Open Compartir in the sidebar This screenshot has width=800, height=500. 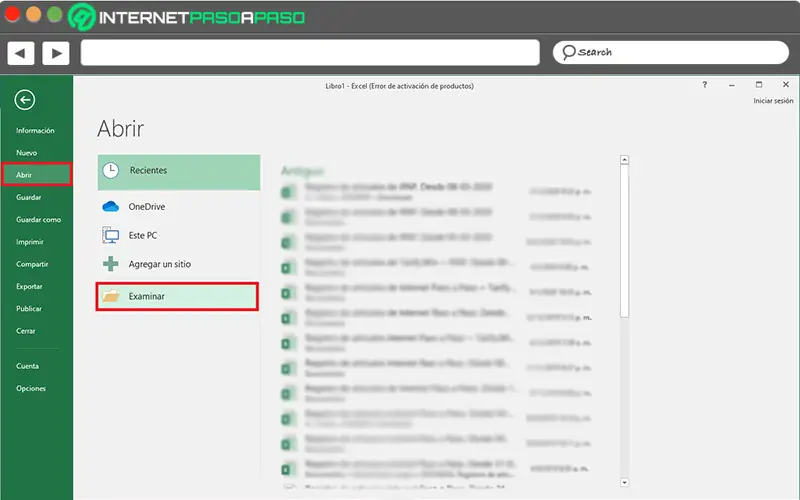pos(32,264)
